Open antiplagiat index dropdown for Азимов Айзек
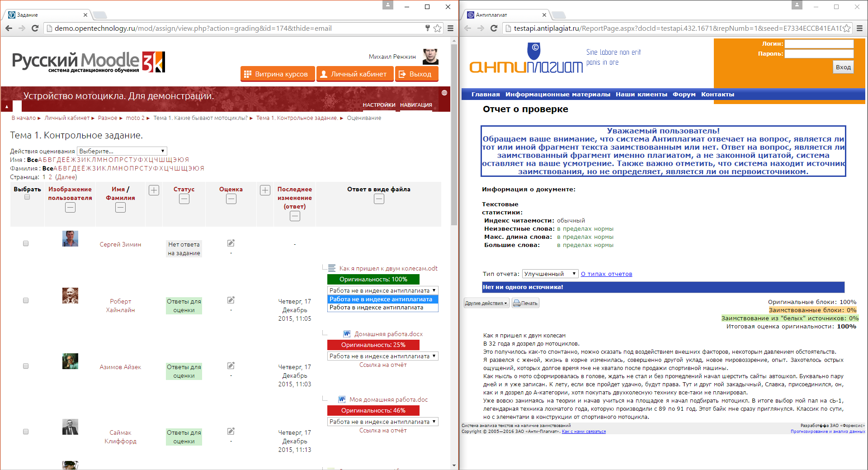Screen dimensions: 868x470 point(383,356)
